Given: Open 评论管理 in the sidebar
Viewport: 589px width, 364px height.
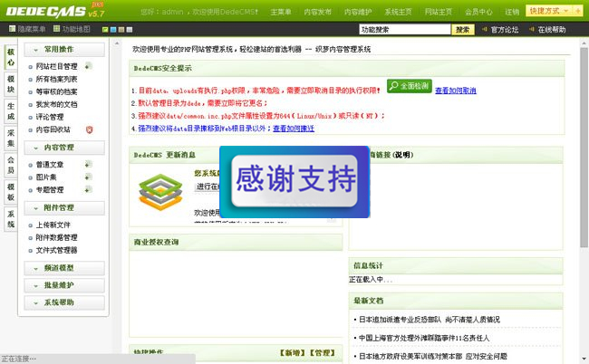Looking at the screenshot, I should point(50,117).
